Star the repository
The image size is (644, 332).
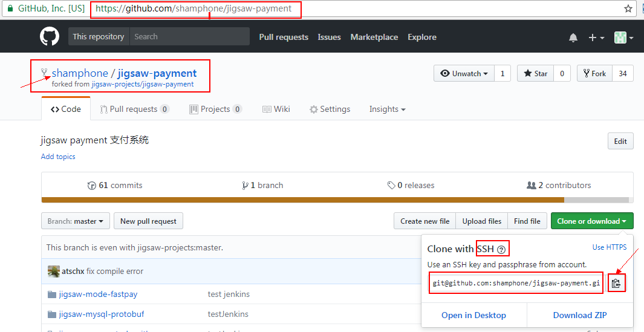click(x=536, y=74)
